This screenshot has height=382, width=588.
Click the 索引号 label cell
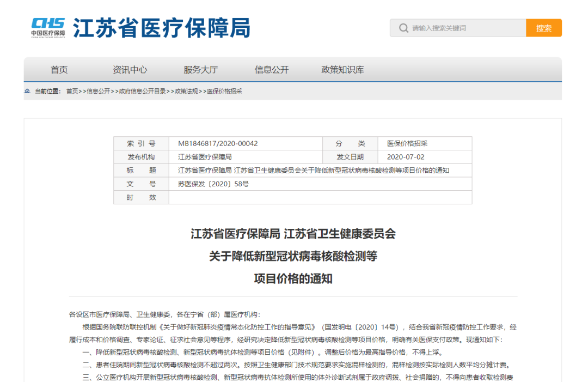tap(142, 144)
